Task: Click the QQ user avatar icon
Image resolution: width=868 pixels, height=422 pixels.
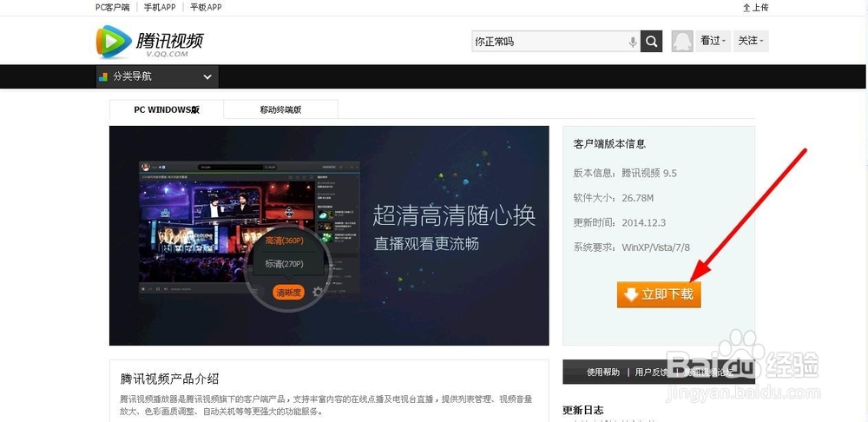Action: click(x=682, y=41)
